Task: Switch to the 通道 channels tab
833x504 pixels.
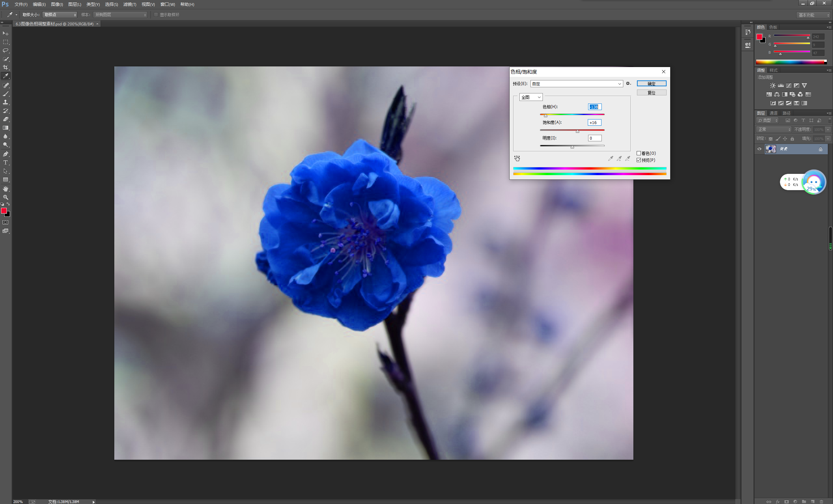Action: (773, 113)
